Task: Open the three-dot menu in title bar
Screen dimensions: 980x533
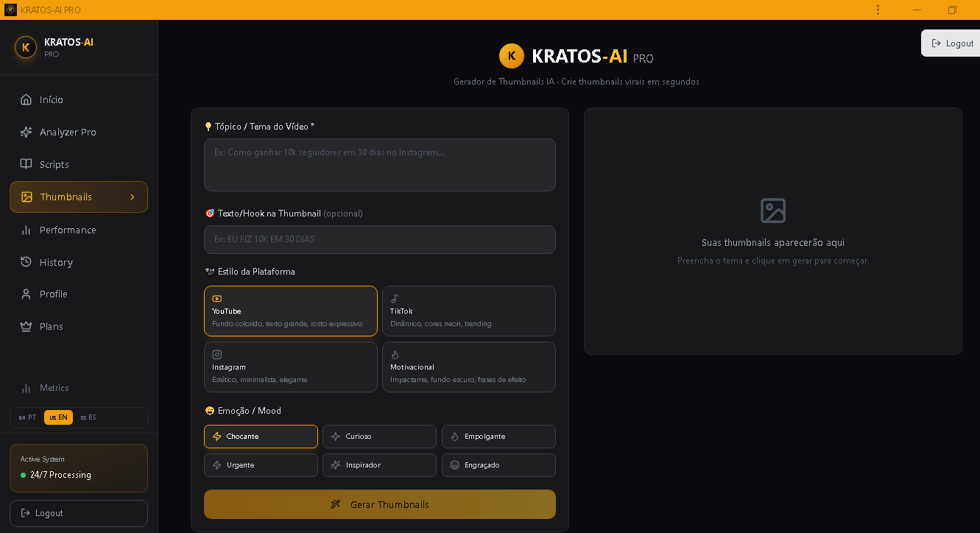Action: pyautogui.click(x=877, y=9)
